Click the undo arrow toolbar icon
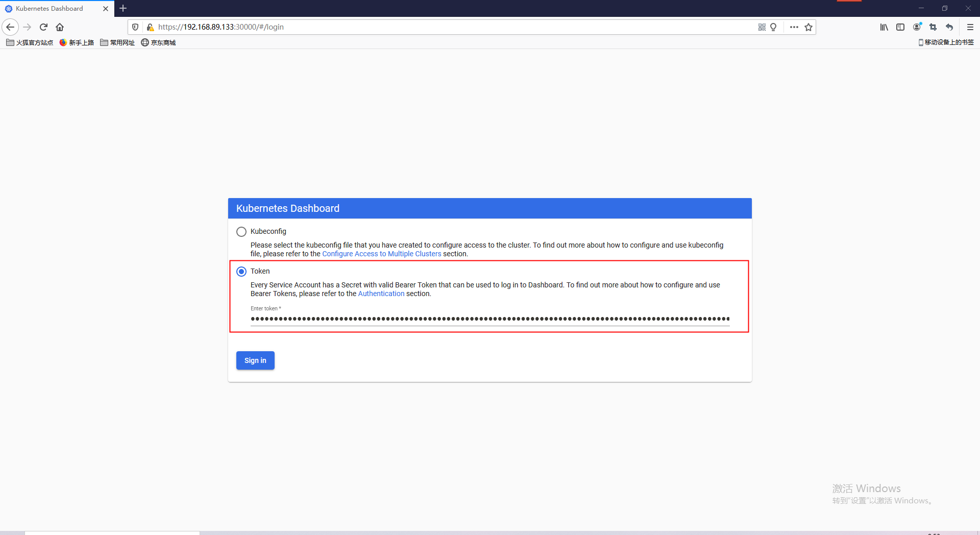 (949, 27)
